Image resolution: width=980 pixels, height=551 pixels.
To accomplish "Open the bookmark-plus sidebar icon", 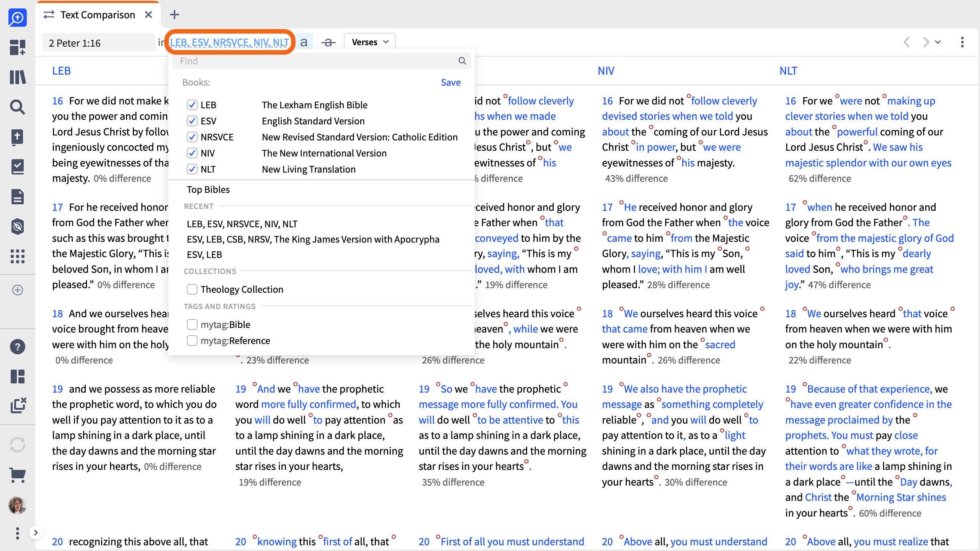I will tap(18, 137).
